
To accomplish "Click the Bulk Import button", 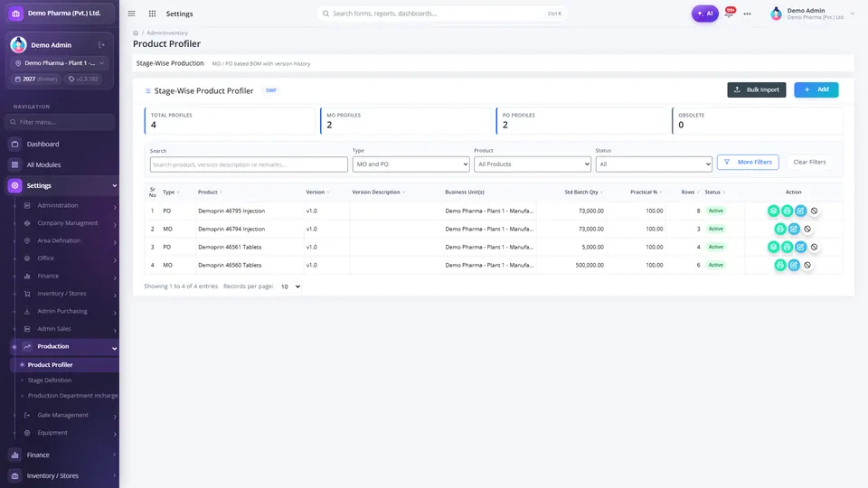I will (x=756, y=89).
